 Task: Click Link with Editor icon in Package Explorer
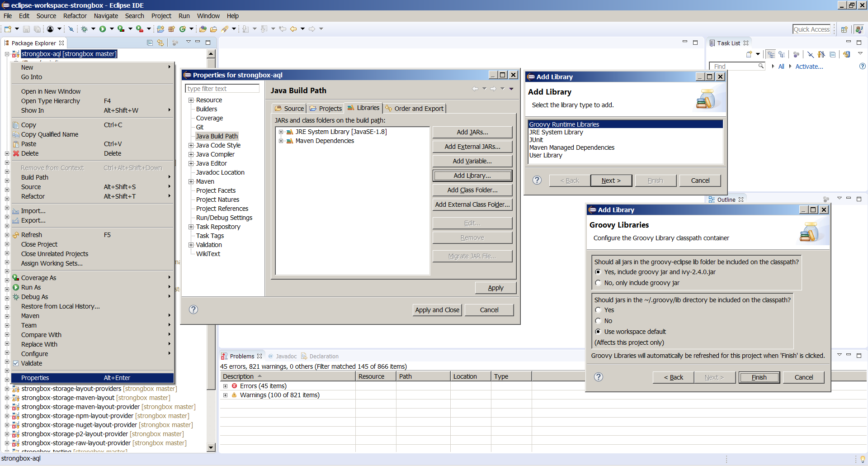(x=160, y=43)
